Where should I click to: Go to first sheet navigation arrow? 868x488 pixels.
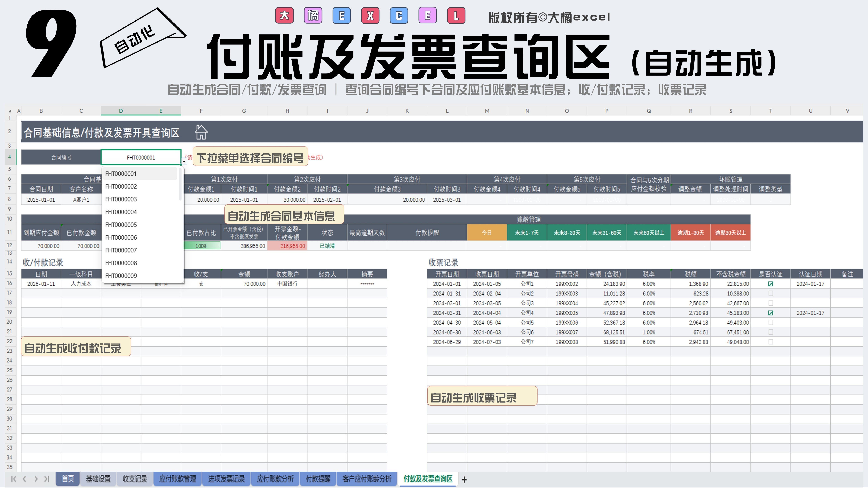pyautogui.click(x=14, y=479)
